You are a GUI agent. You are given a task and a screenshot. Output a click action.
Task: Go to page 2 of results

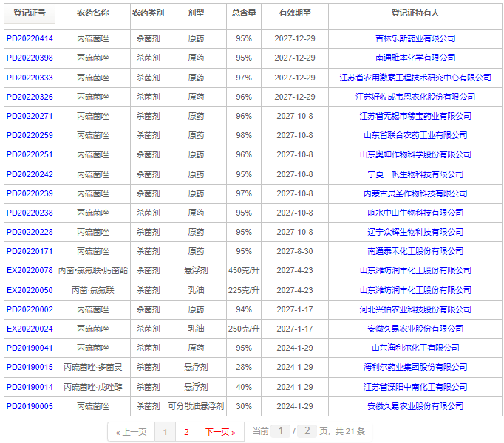click(186, 432)
